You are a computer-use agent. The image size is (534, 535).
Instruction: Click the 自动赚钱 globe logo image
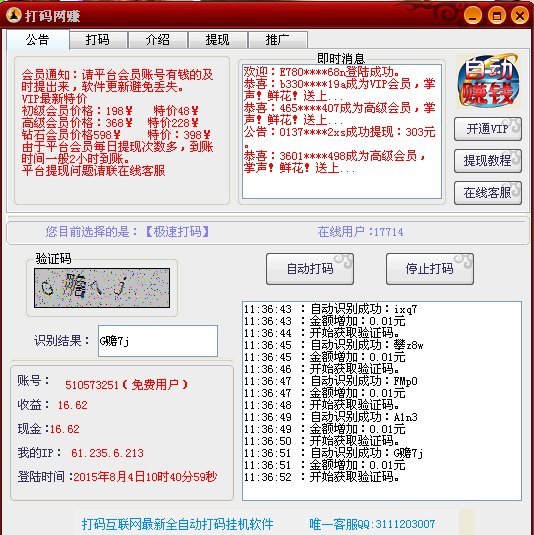489,81
